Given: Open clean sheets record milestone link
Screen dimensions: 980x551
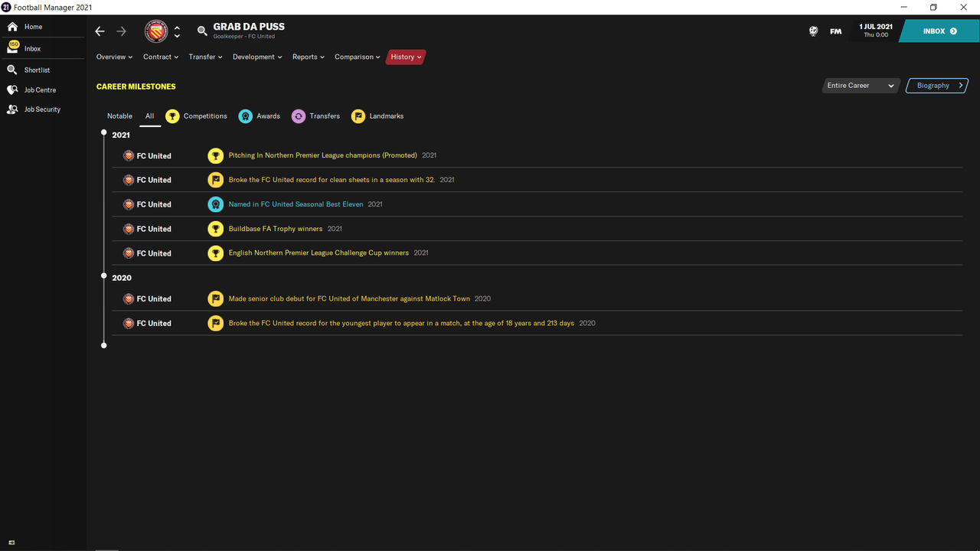Looking at the screenshot, I should point(332,180).
